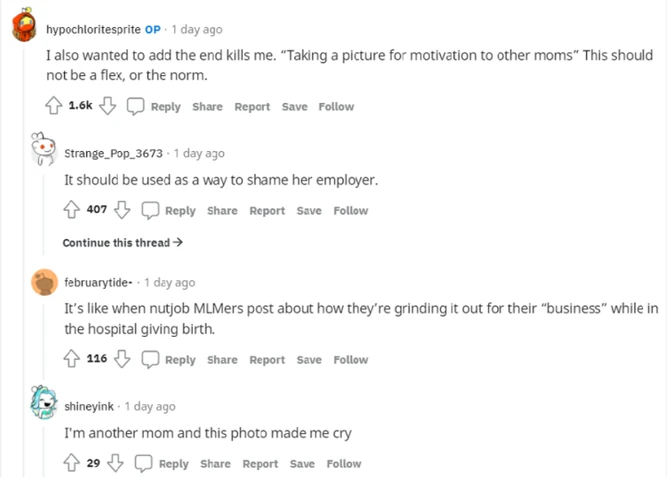Expand Continue this thread link

coord(122,242)
